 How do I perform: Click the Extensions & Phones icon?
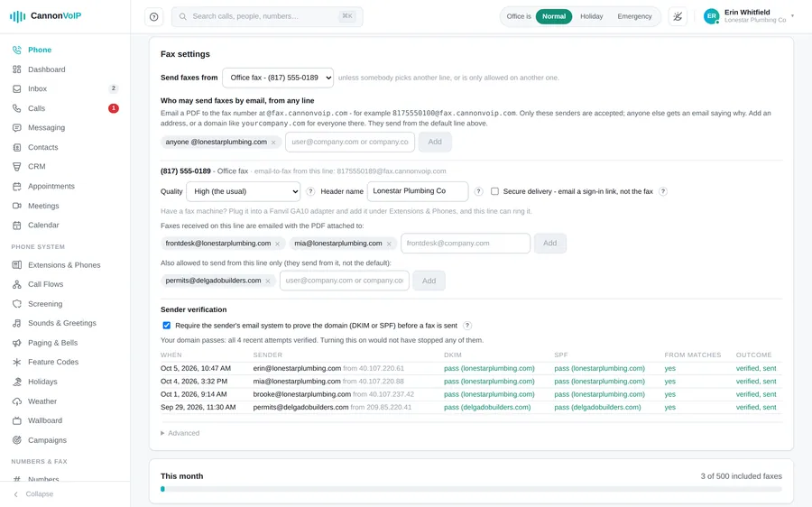coord(17,264)
